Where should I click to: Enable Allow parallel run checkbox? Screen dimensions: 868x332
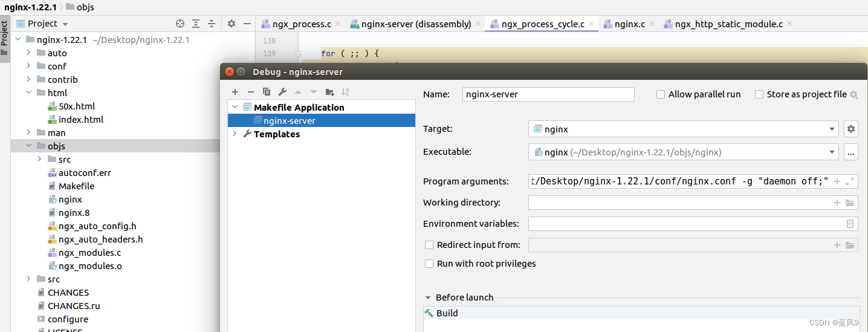point(661,94)
